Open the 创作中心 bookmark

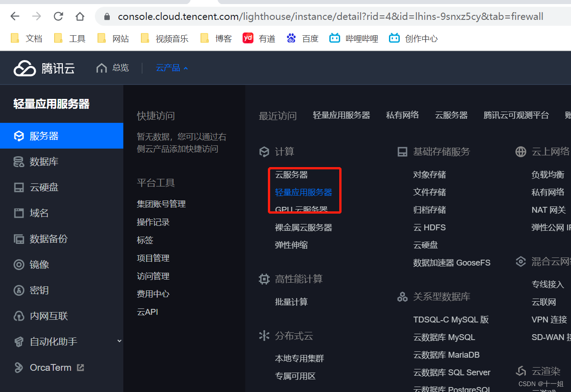[x=413, y=38]
